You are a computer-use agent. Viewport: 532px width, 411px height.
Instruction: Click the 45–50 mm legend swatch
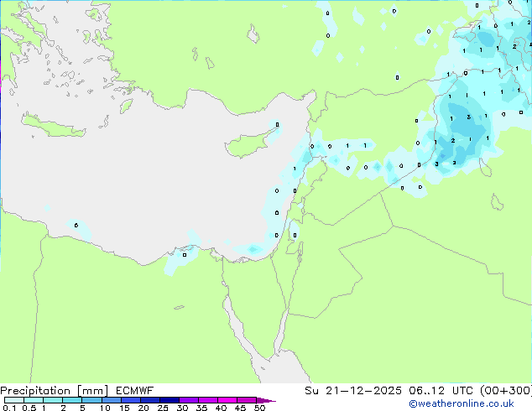247,400
